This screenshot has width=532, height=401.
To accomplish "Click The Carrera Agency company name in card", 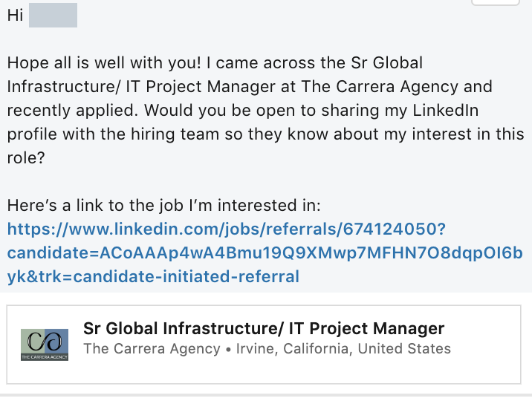I will point(152,349).
